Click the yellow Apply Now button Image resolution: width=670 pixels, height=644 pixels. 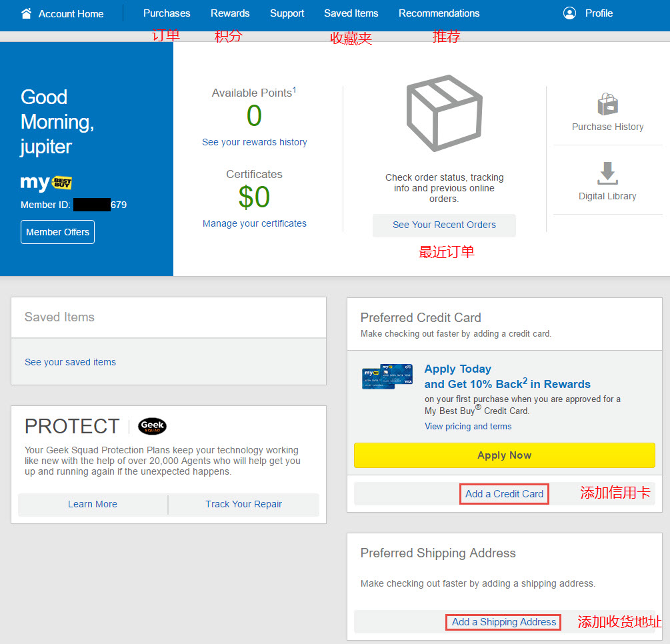[504, 455]
